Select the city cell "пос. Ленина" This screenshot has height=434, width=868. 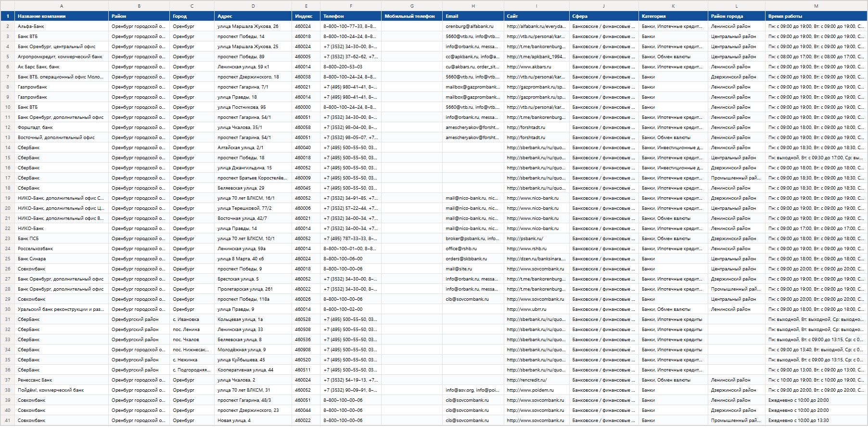coord(192,330)
